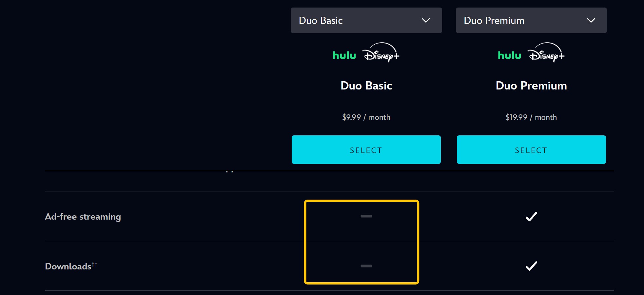
Task: Select the Duo Basic plan button
Action: tap(366, 149)
